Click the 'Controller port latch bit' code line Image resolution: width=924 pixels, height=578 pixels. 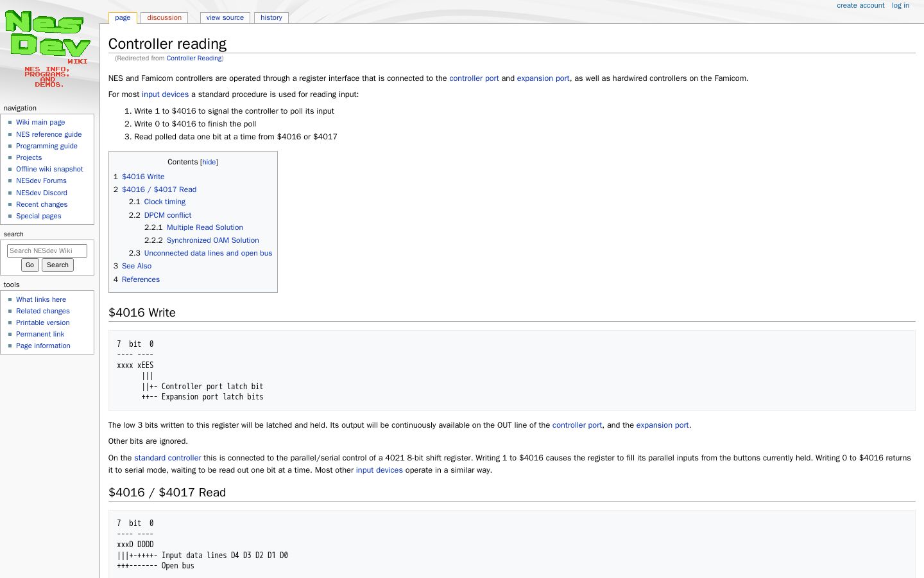coord(212,387)
